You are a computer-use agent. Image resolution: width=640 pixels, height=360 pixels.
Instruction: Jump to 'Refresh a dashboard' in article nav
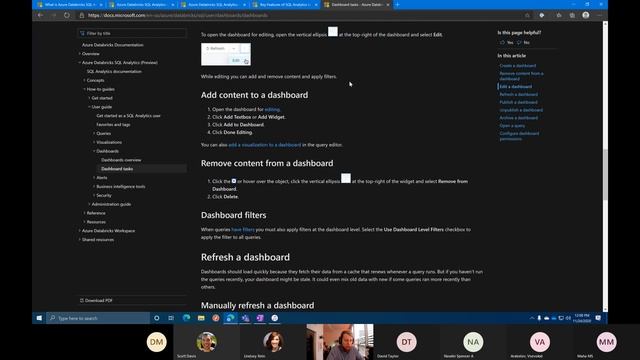pyautogui.click(x=518, y=94)
